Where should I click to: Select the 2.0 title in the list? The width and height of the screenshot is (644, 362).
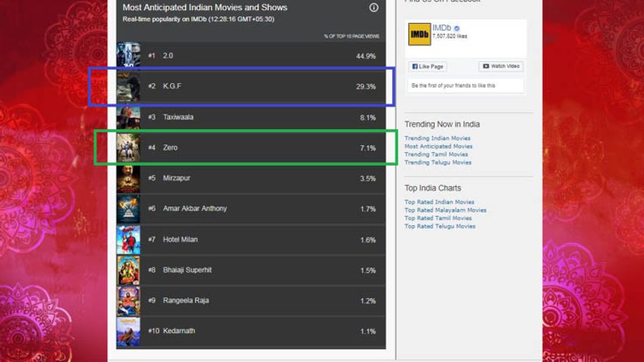tap(168, 56)
